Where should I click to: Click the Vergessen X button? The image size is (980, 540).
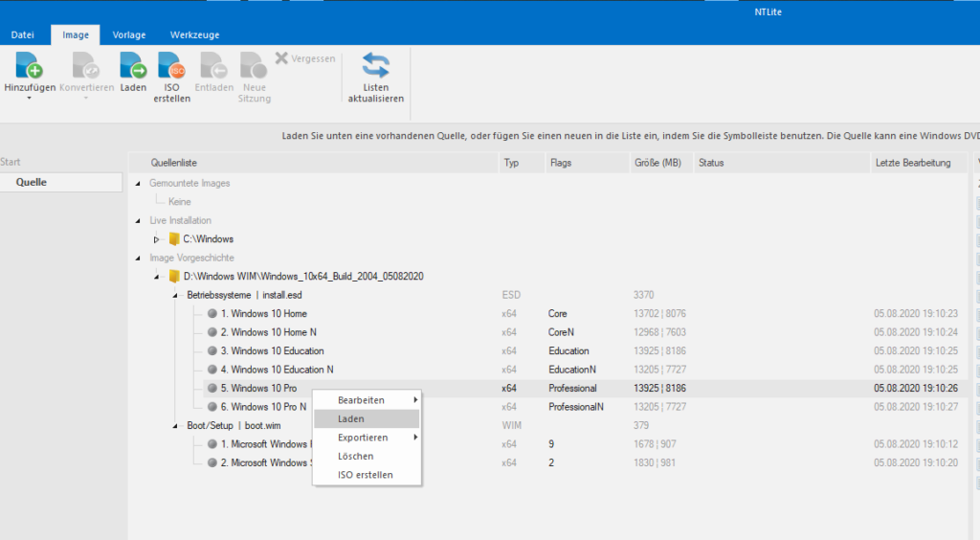point(282,58)
